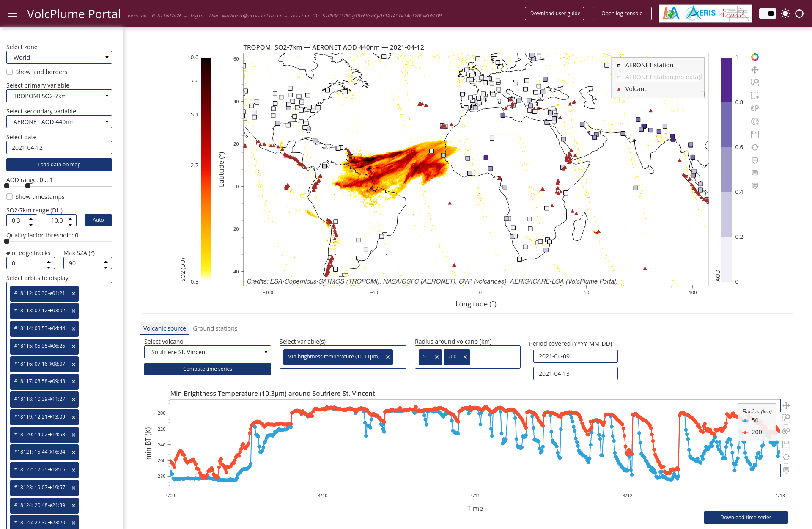Remove the Min brightness temperature variable chip
This screenshot has height=529, width=812.
click(388, 357)
